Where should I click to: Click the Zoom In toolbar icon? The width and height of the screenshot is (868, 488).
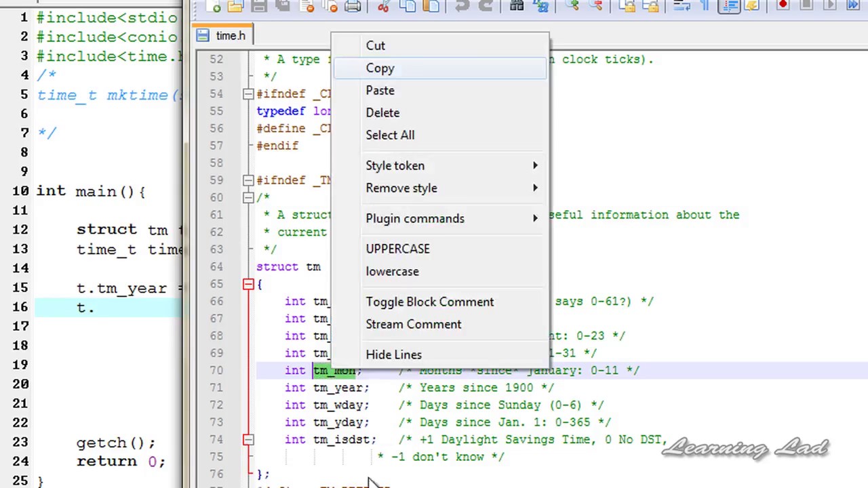point(572,6)
